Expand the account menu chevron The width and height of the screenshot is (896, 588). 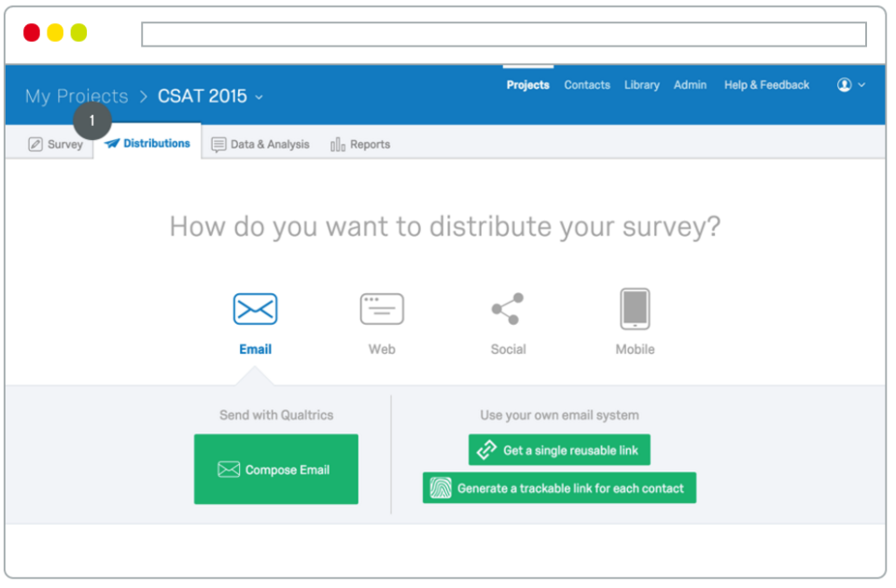[x=861, y=85]
